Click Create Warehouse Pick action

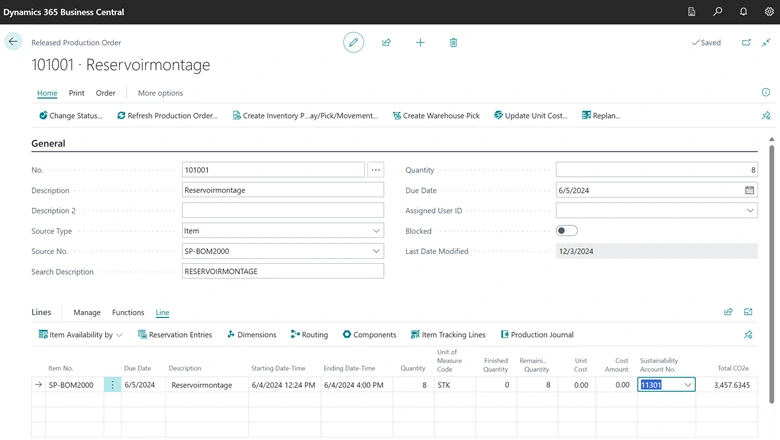point(436,116)
